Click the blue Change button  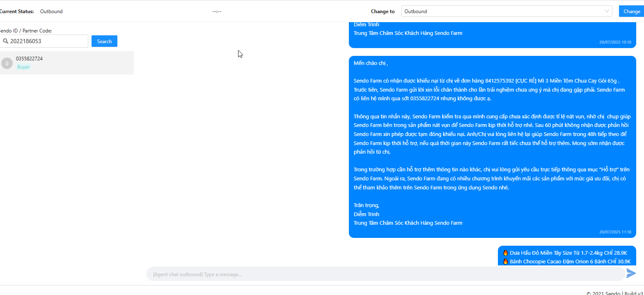[x=632, y=11]
